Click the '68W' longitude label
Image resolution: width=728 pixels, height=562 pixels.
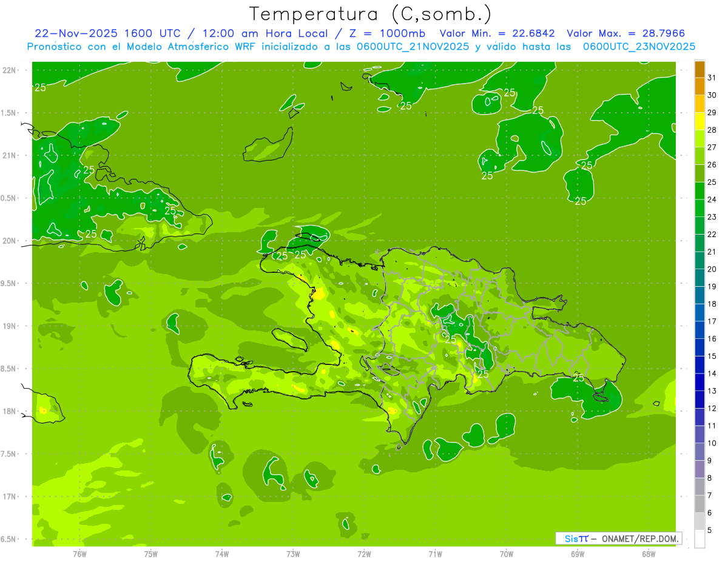coord(649,554)
